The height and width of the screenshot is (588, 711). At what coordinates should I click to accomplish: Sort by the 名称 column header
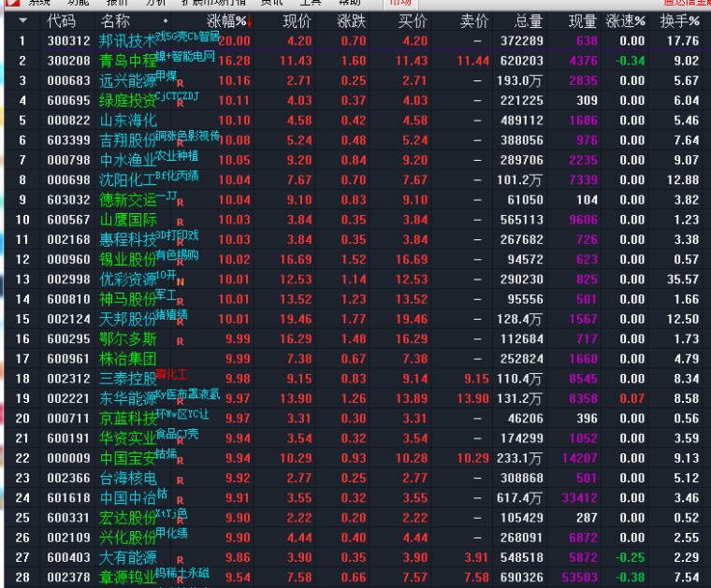click(x=115, y=21)
